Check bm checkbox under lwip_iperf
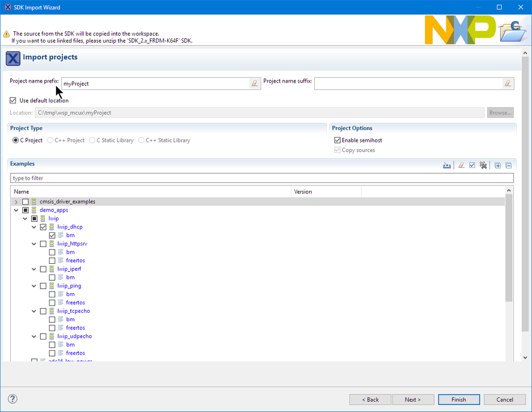 (52, 278)
